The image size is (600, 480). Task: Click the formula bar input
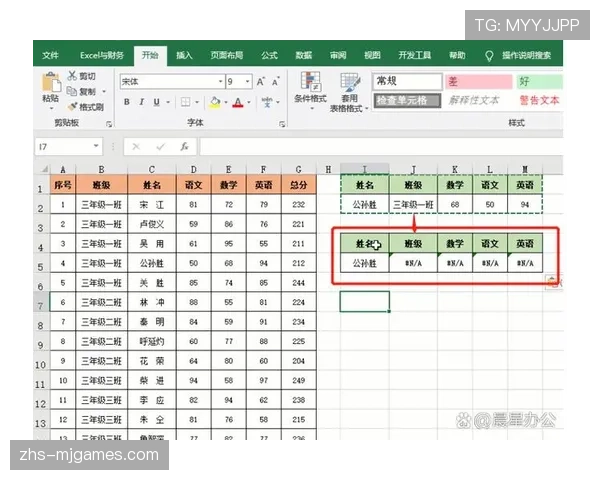(381, 147)
